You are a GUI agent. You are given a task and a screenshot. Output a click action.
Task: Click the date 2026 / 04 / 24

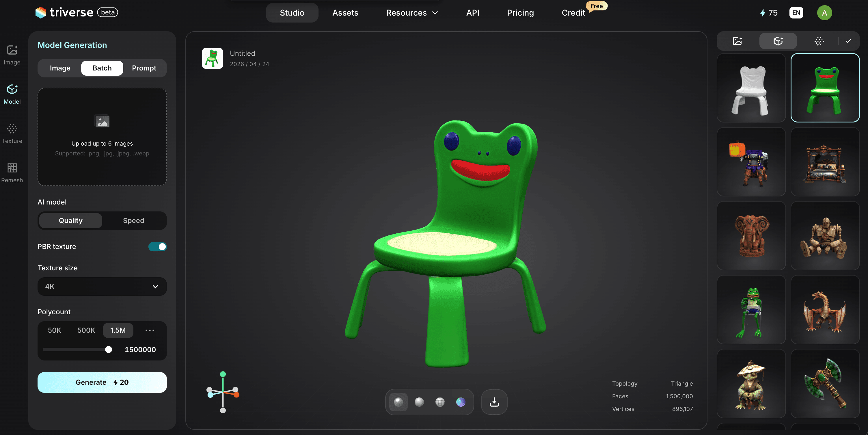(x=249, y=64)
